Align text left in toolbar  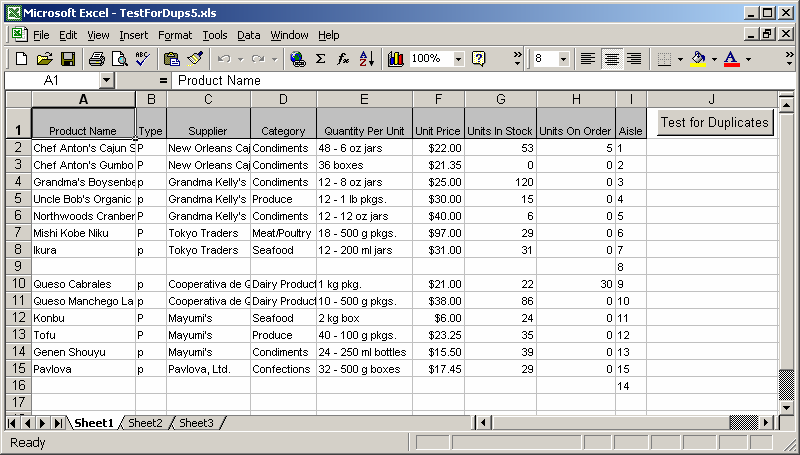[588, 59]
